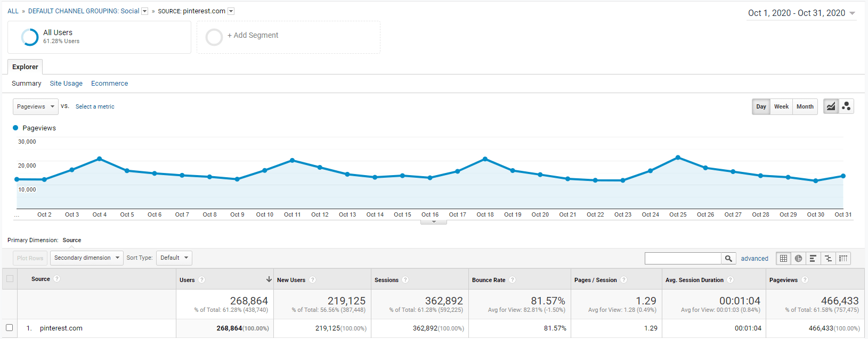Click the advanced filter link
The width and height of the screenshot is (868, 339).
point(755,259)
